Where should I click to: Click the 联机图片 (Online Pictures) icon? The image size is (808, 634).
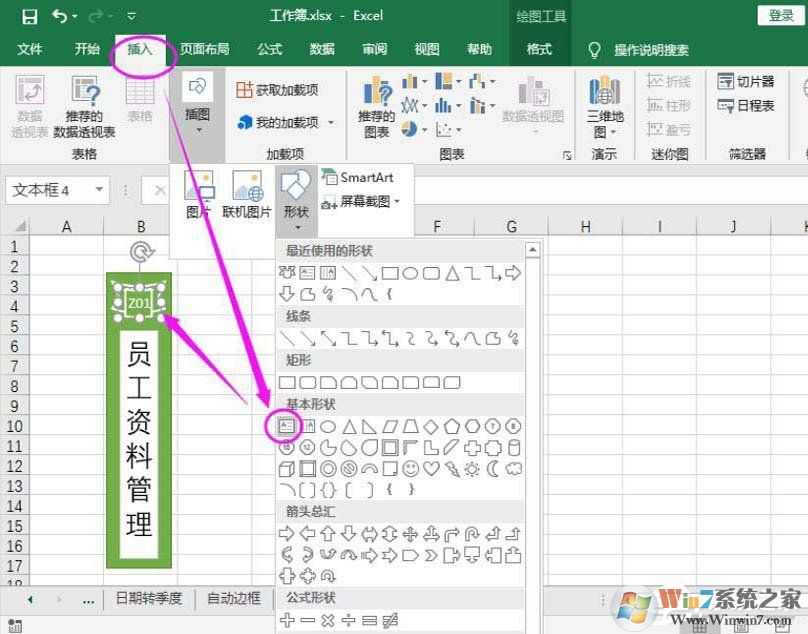[247, 191]
